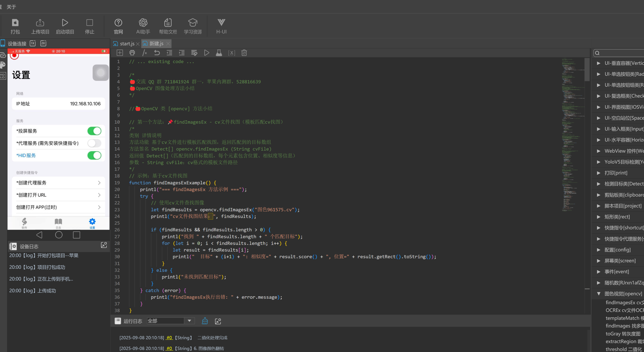This screenshot has height=352, width=644.
Task: Enable the 代理服务 switch
Action: [94, 143]
